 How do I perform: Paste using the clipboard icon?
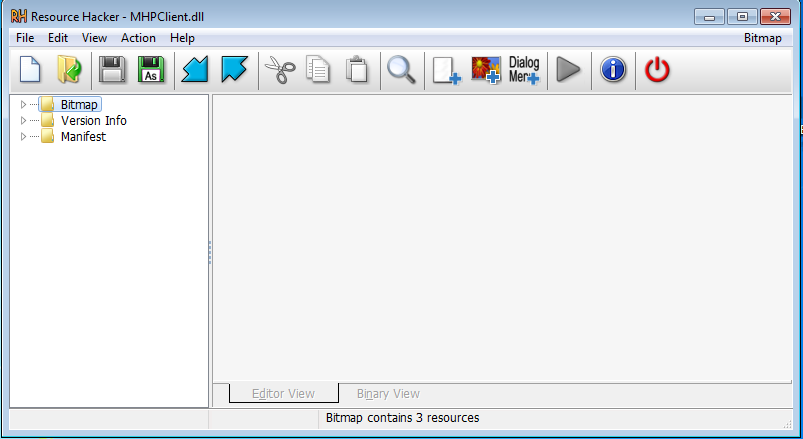pyautogui.click(x=357, y=70)
